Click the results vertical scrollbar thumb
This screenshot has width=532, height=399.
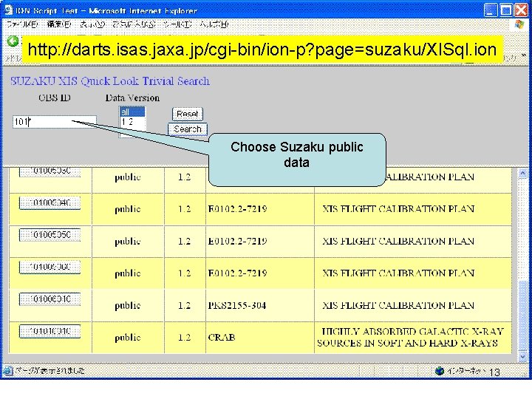522,316
